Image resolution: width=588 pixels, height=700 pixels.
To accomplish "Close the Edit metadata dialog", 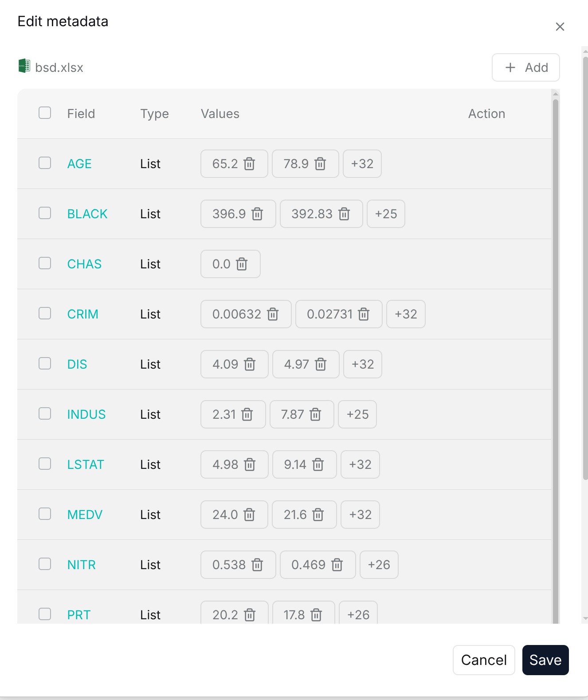I will click(x=560, y=27).
